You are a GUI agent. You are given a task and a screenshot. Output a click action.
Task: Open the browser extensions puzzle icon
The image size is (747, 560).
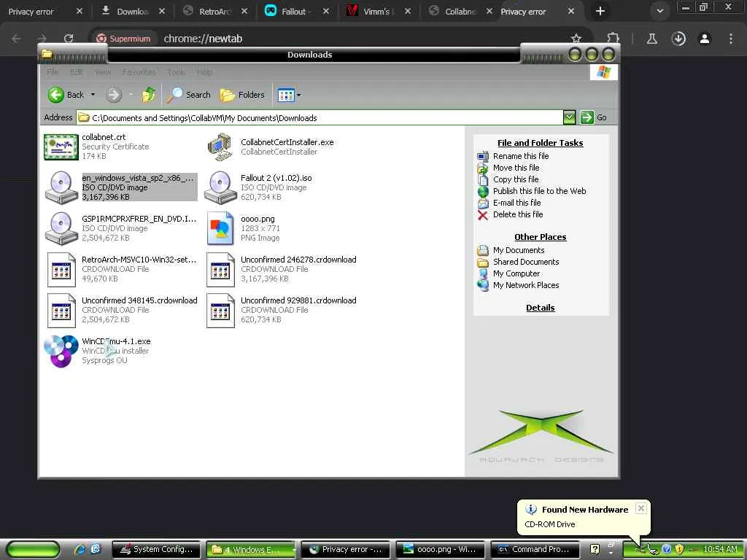pos(613,39)
